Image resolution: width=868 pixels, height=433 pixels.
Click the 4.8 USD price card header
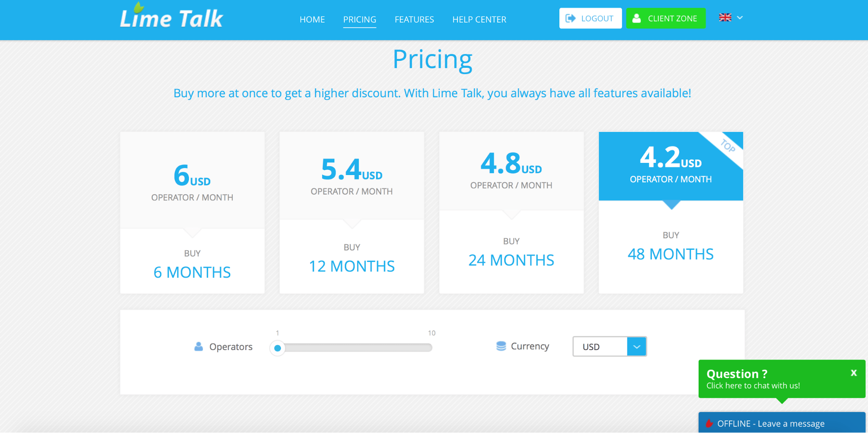512,171
